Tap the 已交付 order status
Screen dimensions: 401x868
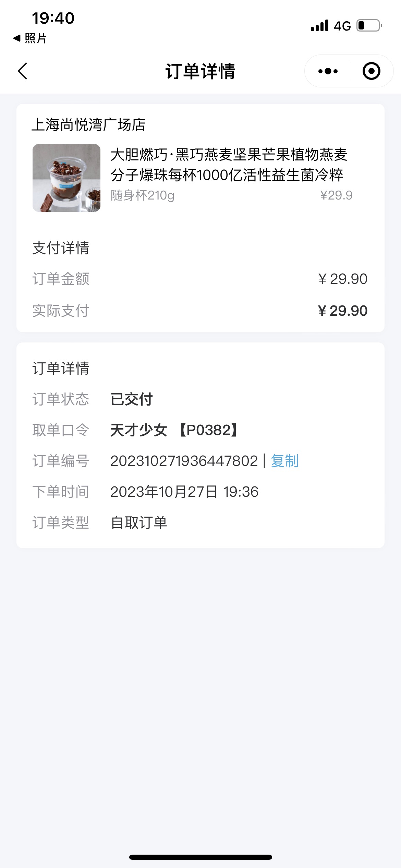coord(132,399)
